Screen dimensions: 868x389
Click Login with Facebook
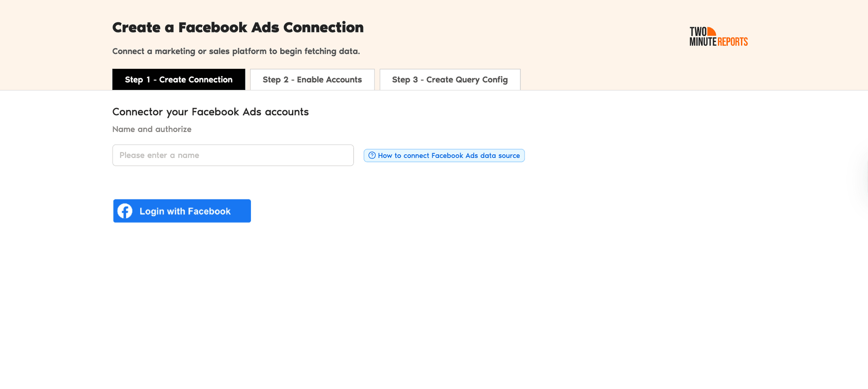(182, 211)
